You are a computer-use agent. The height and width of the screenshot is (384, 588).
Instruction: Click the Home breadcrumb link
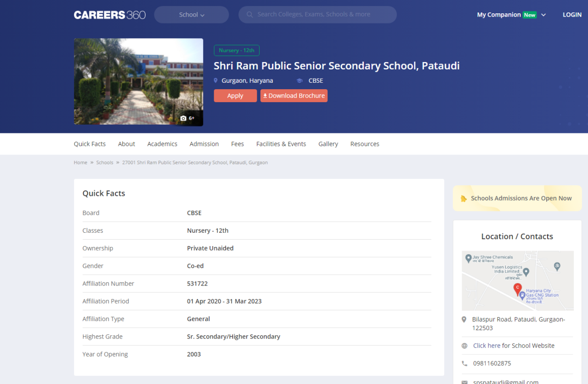tap(80, 162)
